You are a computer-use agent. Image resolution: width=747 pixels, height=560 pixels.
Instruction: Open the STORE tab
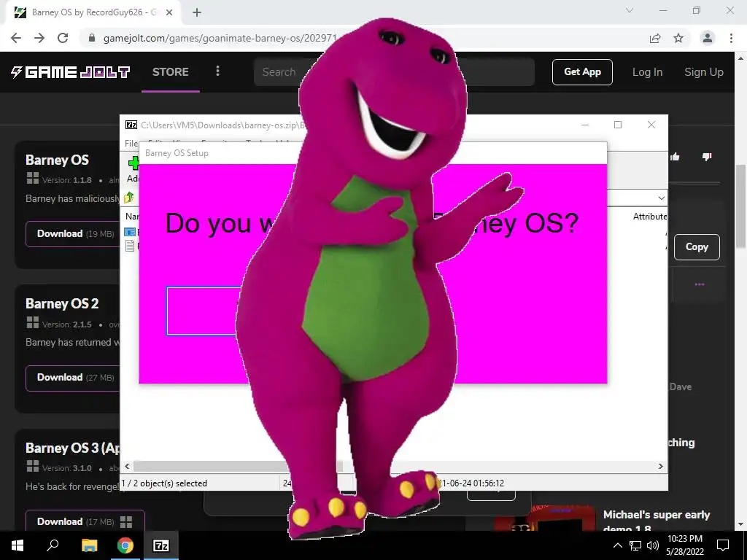[171, 72]
